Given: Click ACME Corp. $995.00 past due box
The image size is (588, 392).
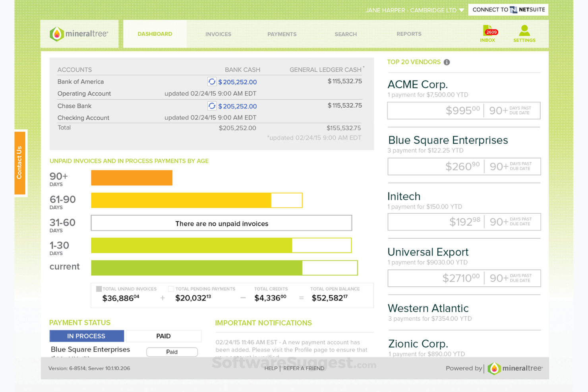Looking at the screenshot, I should coord(464,110).
